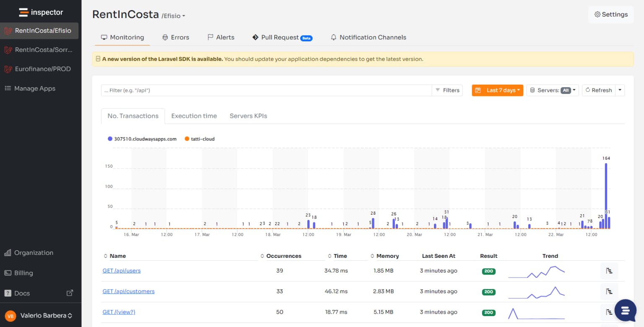Image resolution: width=644 pixels, height=327 pixels.
Task: Click the Settings gear icon
Action: (597, 14)
